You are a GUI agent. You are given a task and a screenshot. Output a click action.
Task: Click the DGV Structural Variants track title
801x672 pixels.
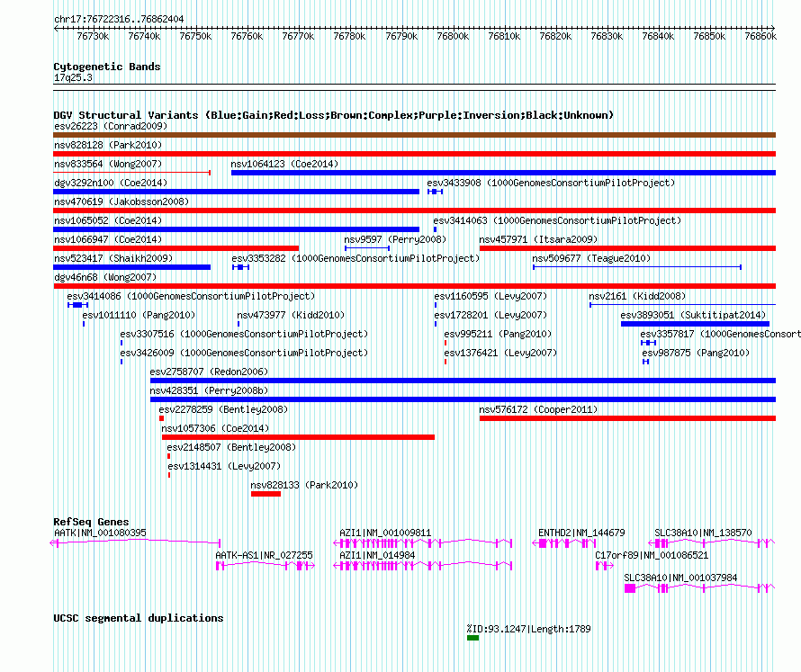[x=334, y=115]
